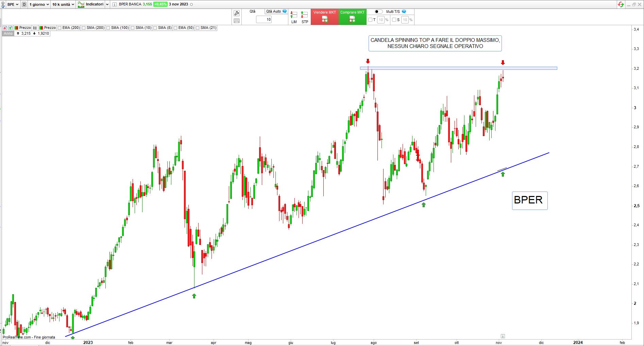644x346 pixels.
Task: Check the T take-profit checkbox
Action: click(370, 20)
